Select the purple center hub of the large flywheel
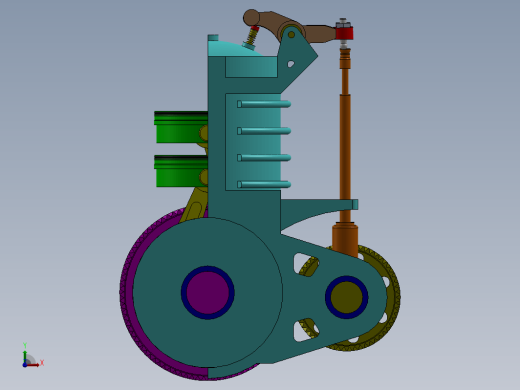520x390 pixels. pos(207,293)
